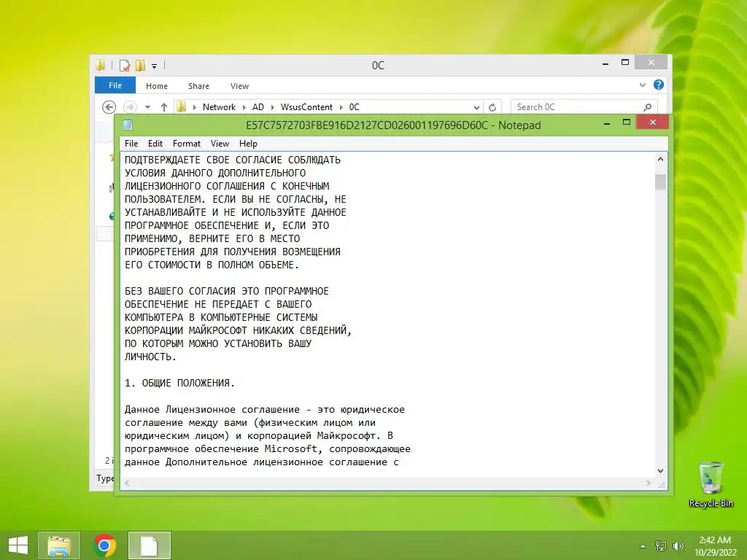Click the Notepad title bar icon
Screen dimensions: 747x560
(x=128, y=125)
